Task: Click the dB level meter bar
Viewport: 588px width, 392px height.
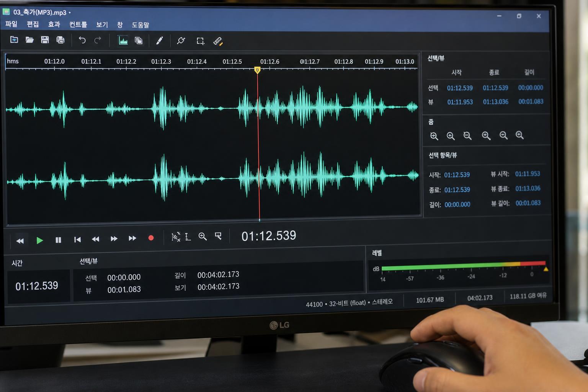Action: click(464, 266)
